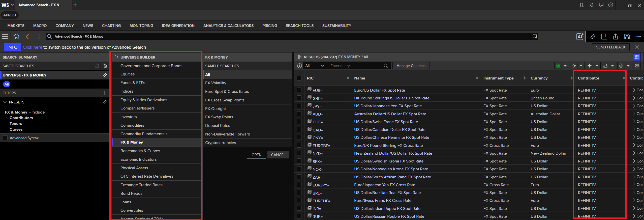The image size is (644, 220).
Task: Export results to Excel icon
Action: [x=558, y=66]
